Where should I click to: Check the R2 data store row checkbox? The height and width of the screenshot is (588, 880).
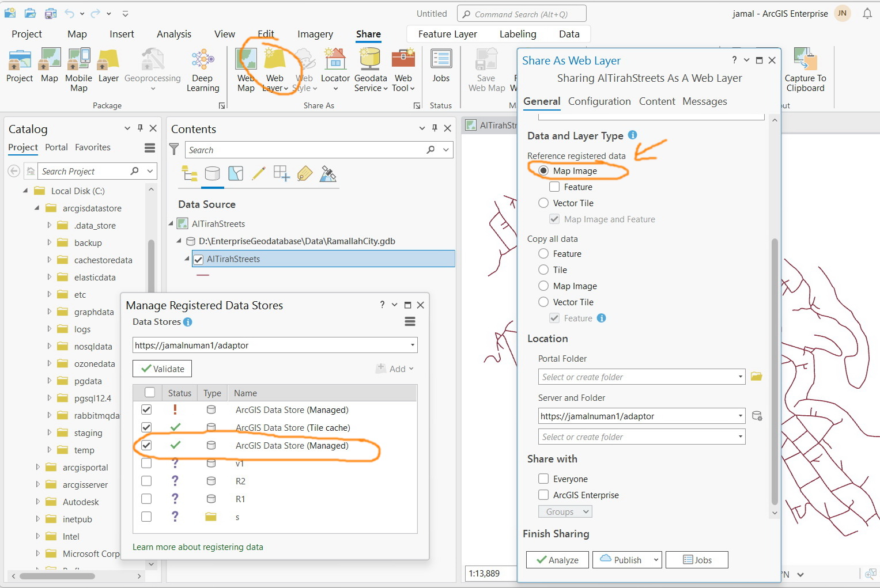[146, 481]
